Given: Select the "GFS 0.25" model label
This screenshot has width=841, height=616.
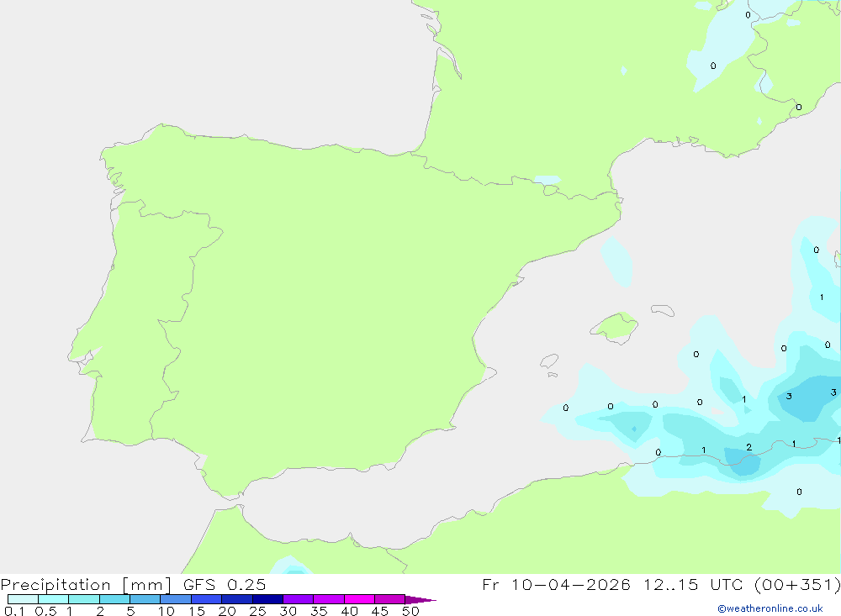Looking at the screenshot, I should [225, 584].
